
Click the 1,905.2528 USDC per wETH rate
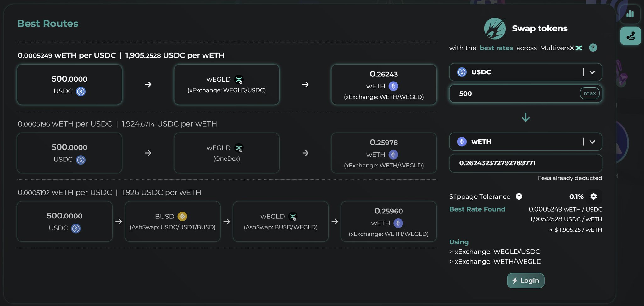pyautogui.click(x=175, y=55)
